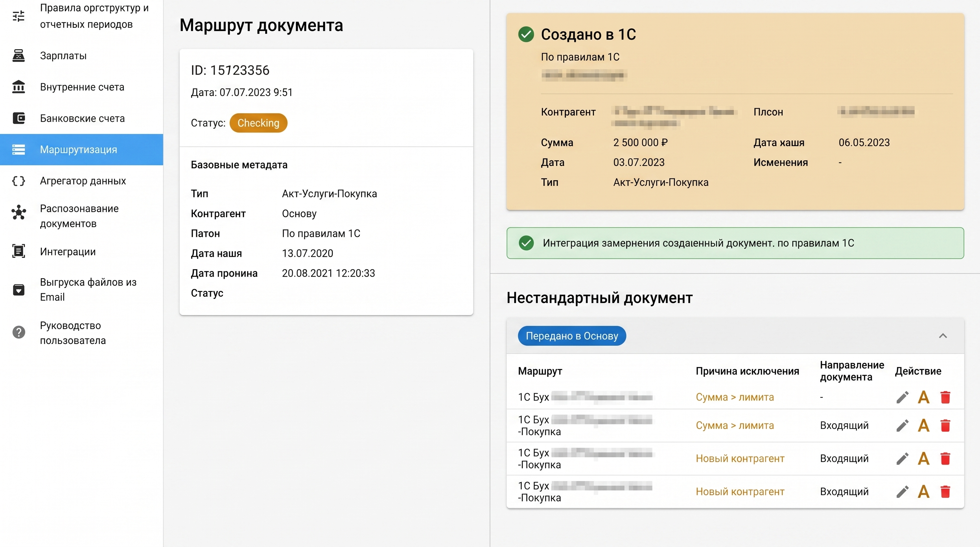Go to Внутренние счета

tap(82, 87)
